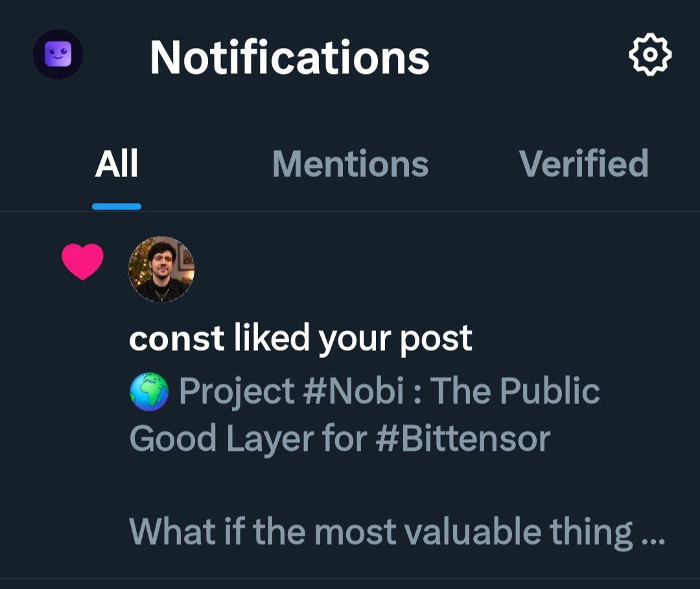Click the word "Project" in post preview
This screenshot has width=700, height=589.
(x=237, y=392)
